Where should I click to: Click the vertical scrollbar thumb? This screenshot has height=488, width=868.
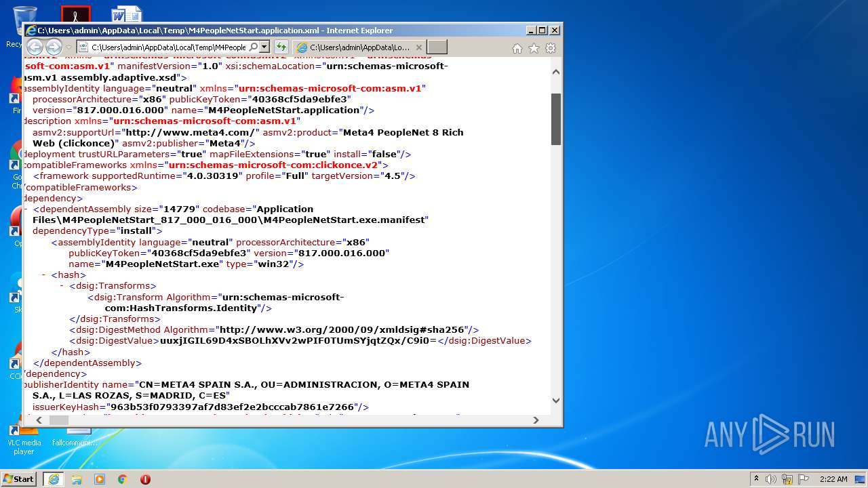(556, 119)
